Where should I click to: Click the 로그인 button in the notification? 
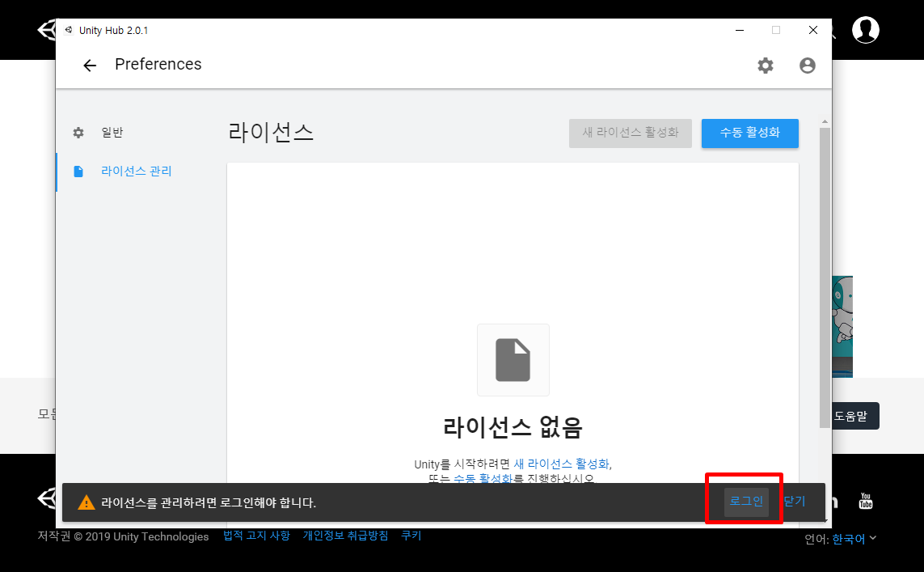746,502
